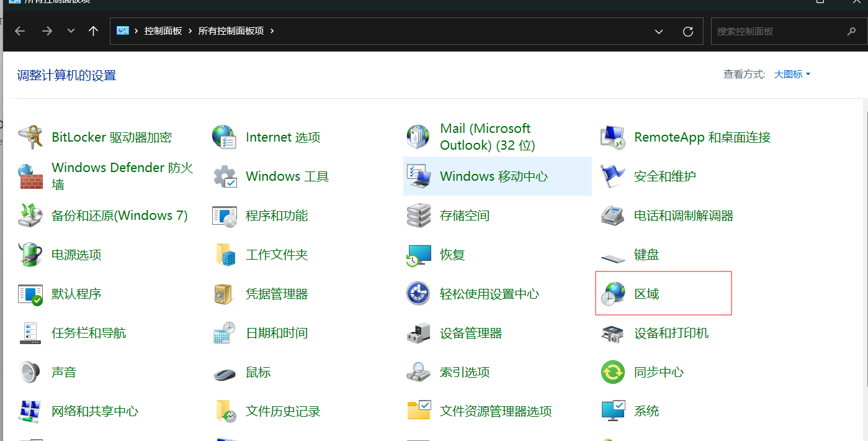Open the 凭据管理器 safe icon
The image size is (868, 441).
tap(224, 294)
